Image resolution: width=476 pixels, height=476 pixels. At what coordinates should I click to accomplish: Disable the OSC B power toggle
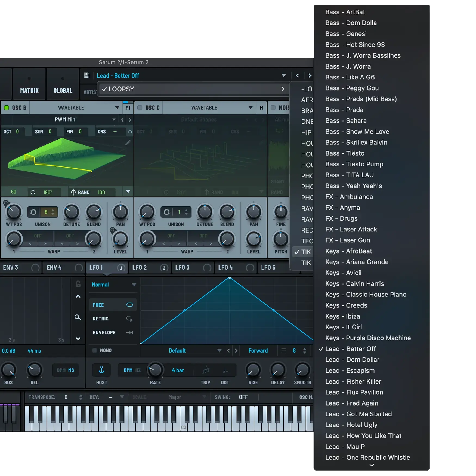tap(7, 108)
